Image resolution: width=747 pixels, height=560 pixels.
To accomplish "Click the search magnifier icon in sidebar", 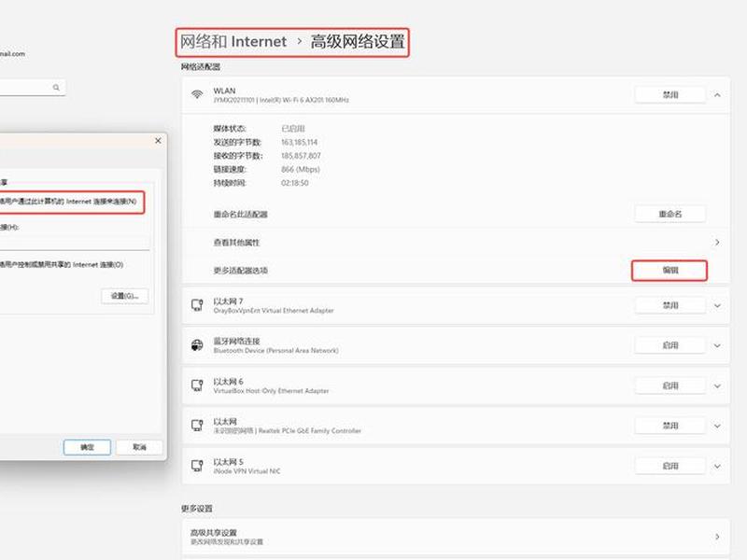I will 56,88.
